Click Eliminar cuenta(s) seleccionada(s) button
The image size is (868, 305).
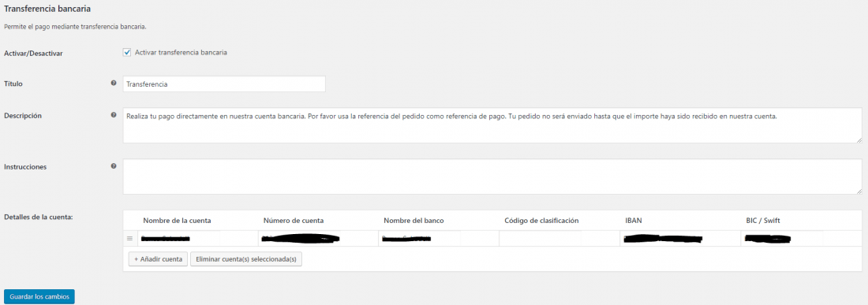(245, 259)
